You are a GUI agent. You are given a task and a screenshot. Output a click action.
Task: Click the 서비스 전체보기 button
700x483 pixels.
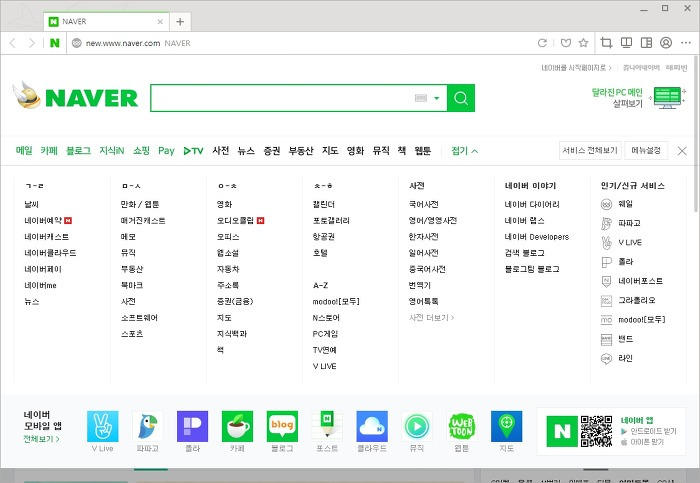590,150
